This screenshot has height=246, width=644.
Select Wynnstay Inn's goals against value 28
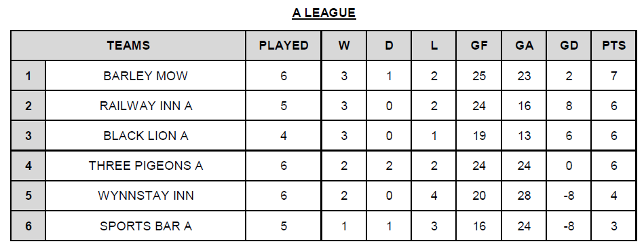point(524,196)
